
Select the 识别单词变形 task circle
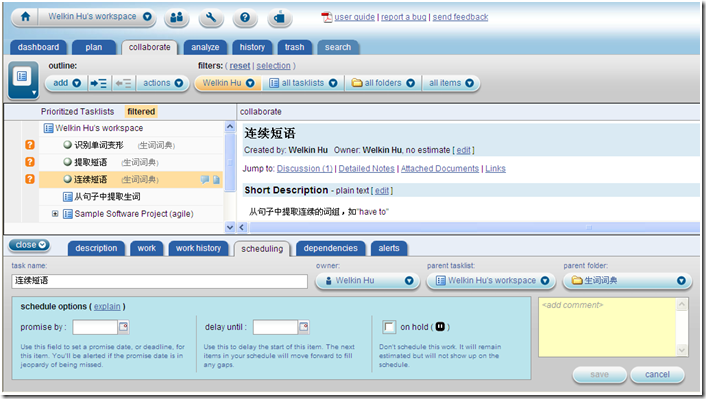(x=68, y=145)
